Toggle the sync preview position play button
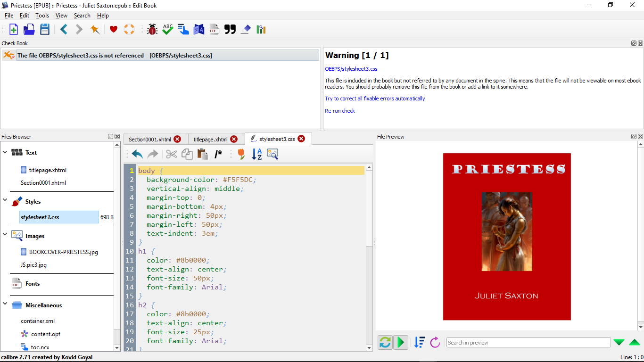 click(401, 342)
